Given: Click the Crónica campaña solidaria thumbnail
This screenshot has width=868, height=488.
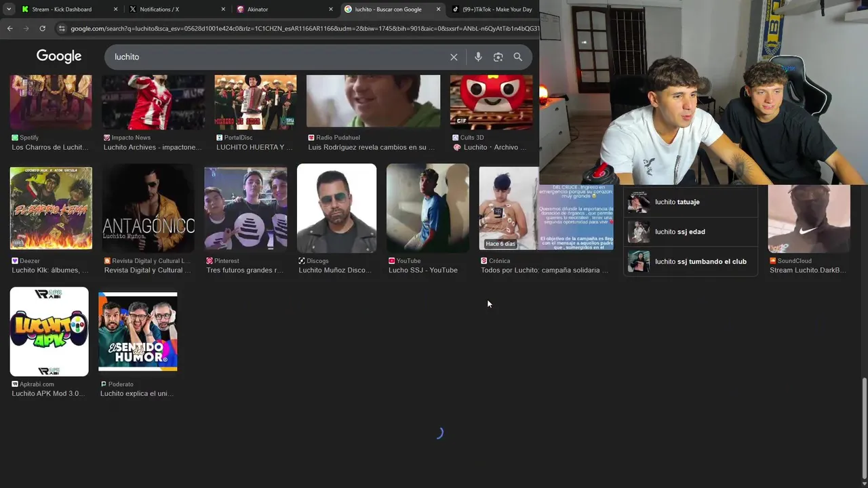Looking at the screenshot, I should [x=546, y=208].
